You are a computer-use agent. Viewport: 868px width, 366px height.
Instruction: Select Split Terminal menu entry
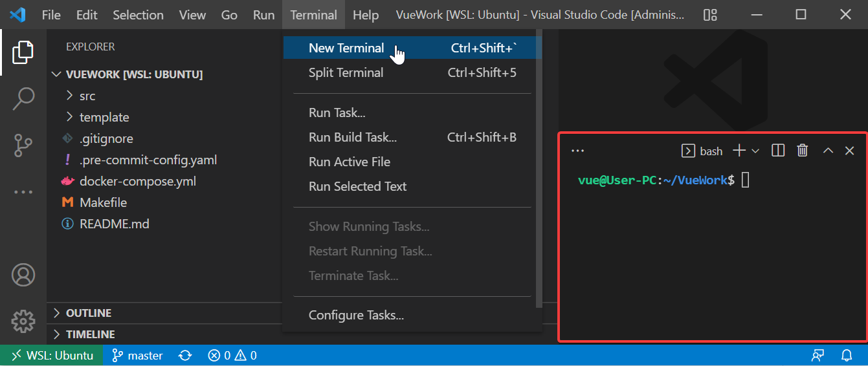(x=412, y=72)
